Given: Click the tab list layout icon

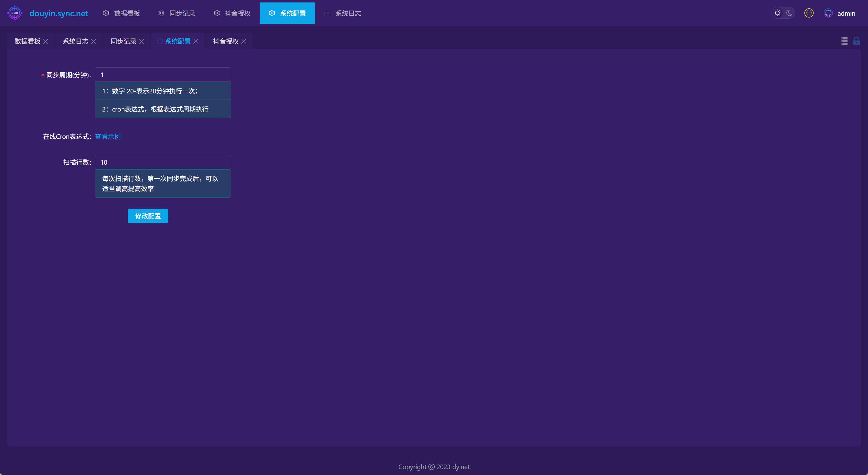Looking at the screenshot, I should pos(844,41).
